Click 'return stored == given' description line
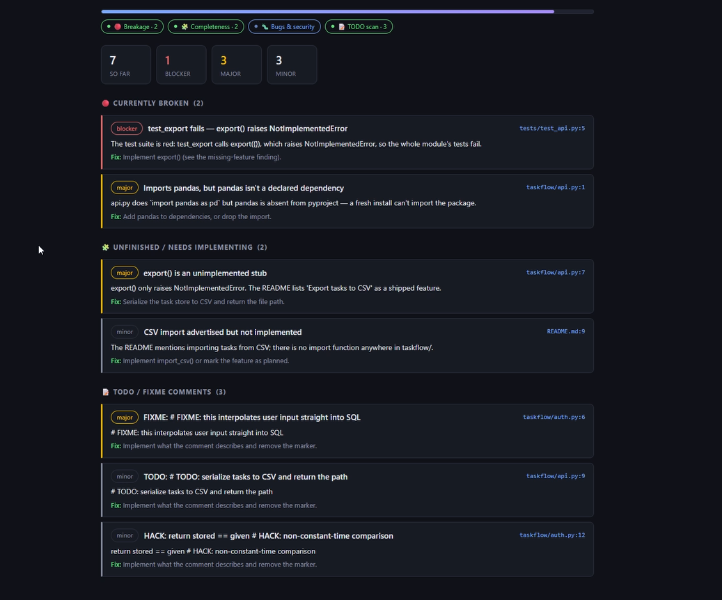 (x=213, y=551)
